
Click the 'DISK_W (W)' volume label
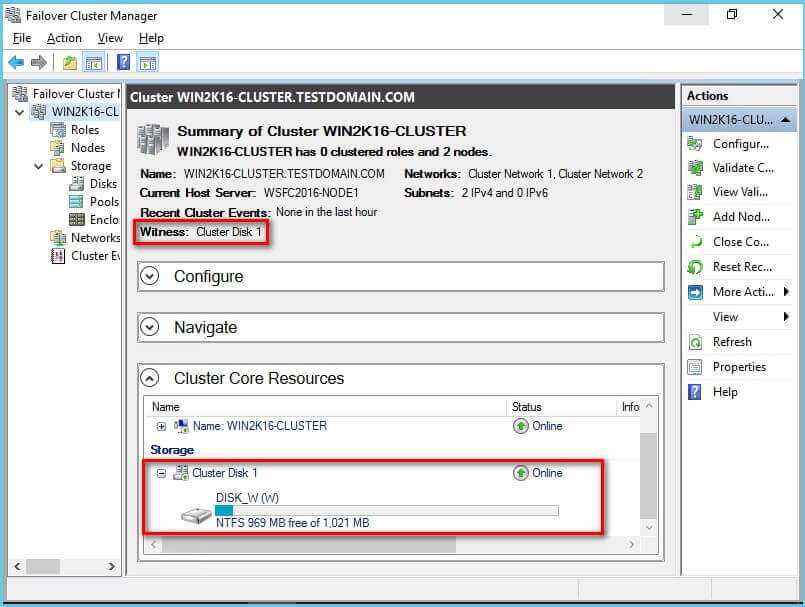click(247, 498)
